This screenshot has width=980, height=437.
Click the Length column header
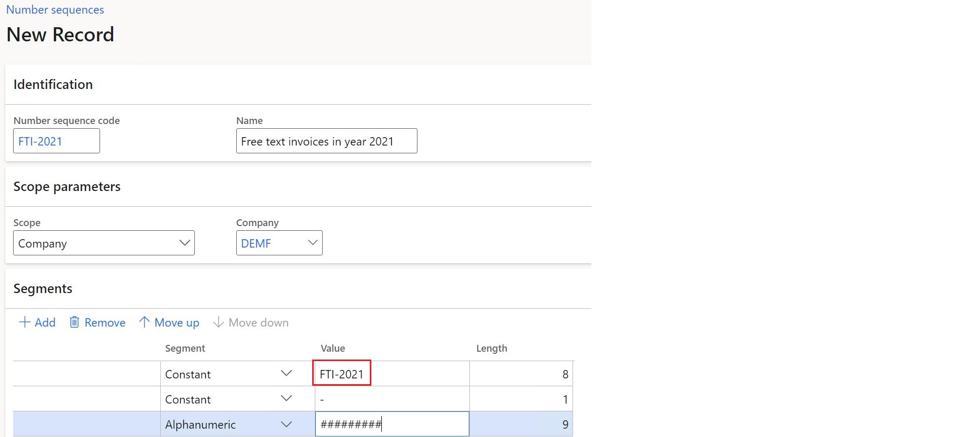pos(492,349)
